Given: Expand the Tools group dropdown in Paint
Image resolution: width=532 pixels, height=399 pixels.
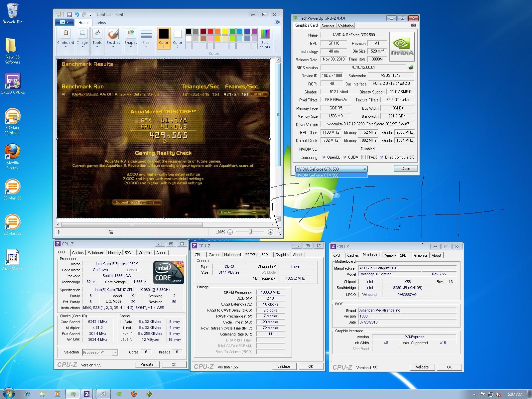Looking at the screenshot, I should click(x=97, y=41).
